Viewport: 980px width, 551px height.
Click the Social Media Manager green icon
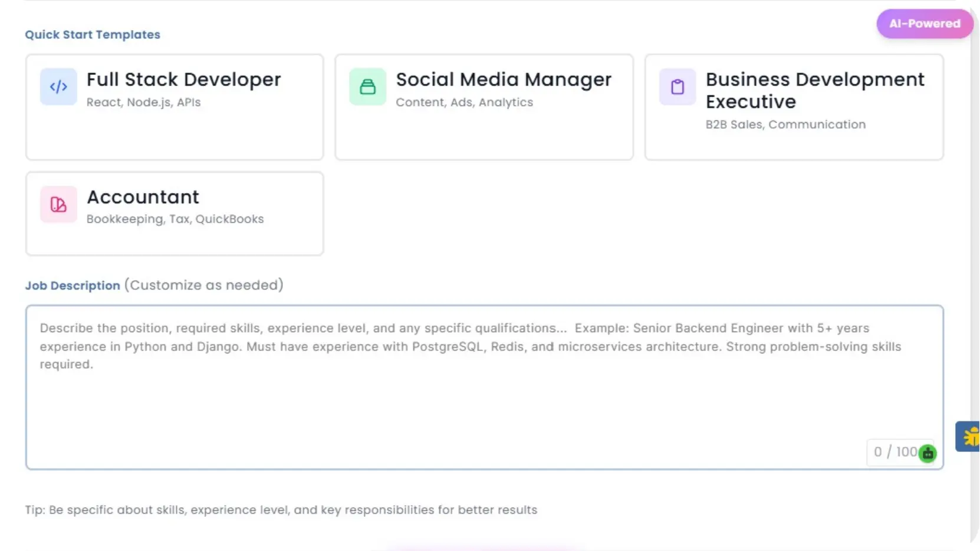coord(367,87)
